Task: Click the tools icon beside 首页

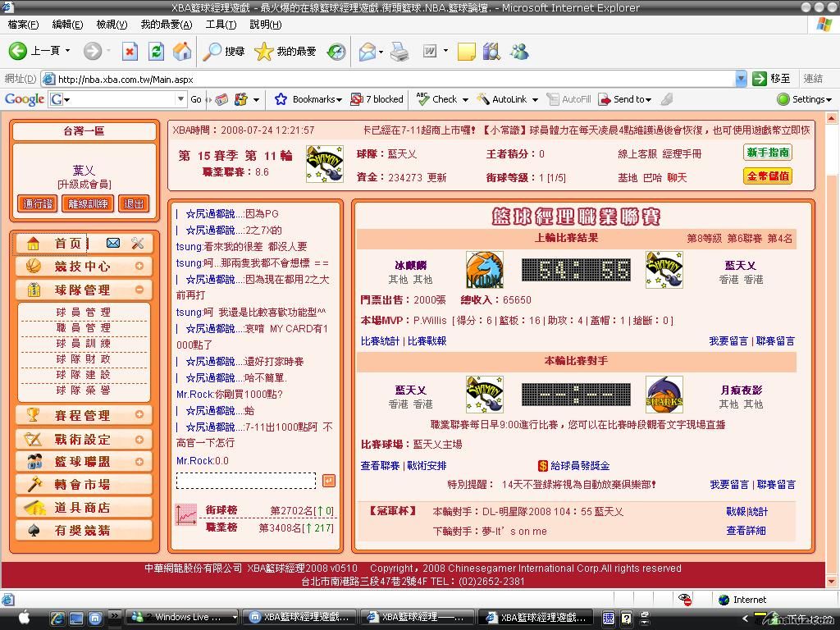Action: point(138,243)
